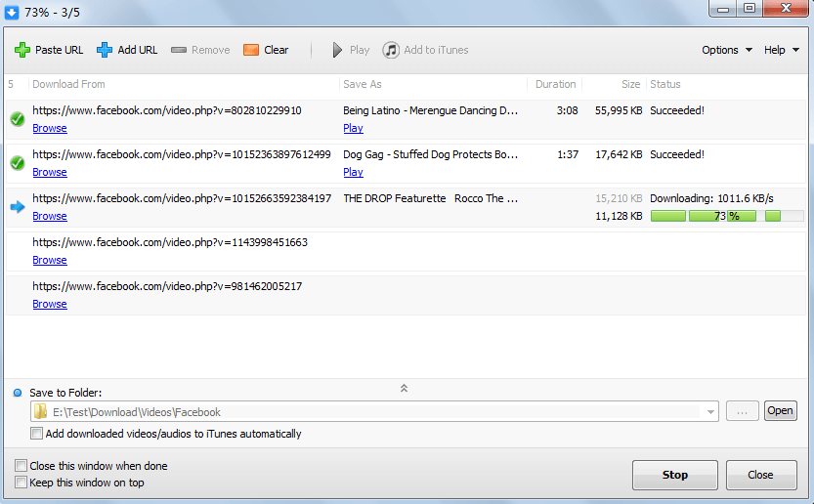
Task: Click Browse link for video 1143998451663
Action: (50, 260)
